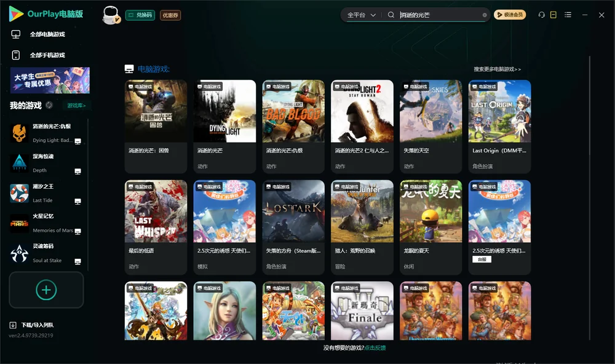Viewport: 615px width, 364px height.
Task: Click the Last Tide lifebuoy icon
Action: tap(19, 193)
